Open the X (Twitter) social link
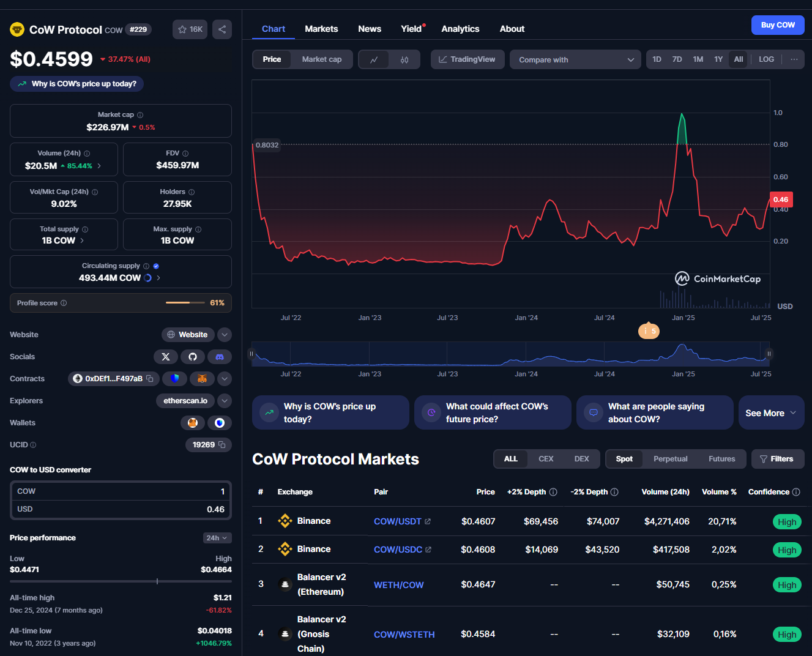This screenshot has height=656, width=812. (x=166, y=357)
